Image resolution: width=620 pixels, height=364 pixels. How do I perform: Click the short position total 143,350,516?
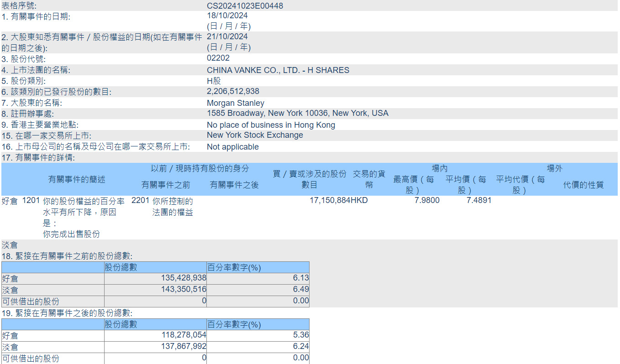coord(184,289)
